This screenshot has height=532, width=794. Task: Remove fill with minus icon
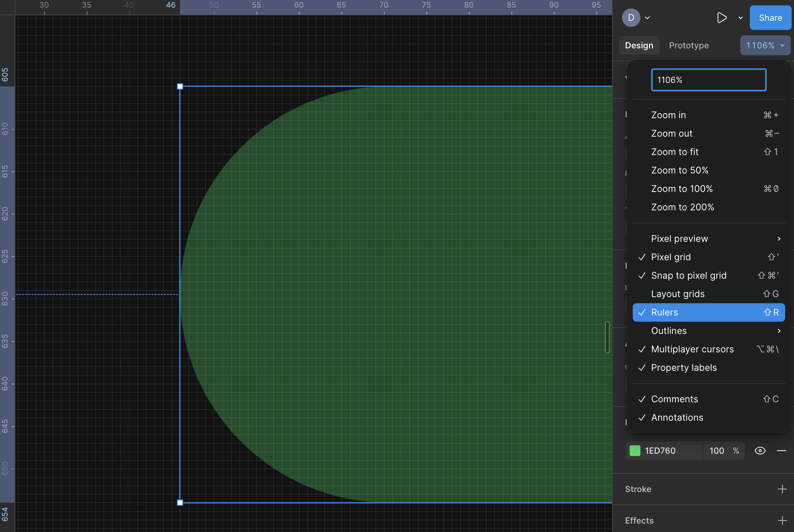[781, 451]
